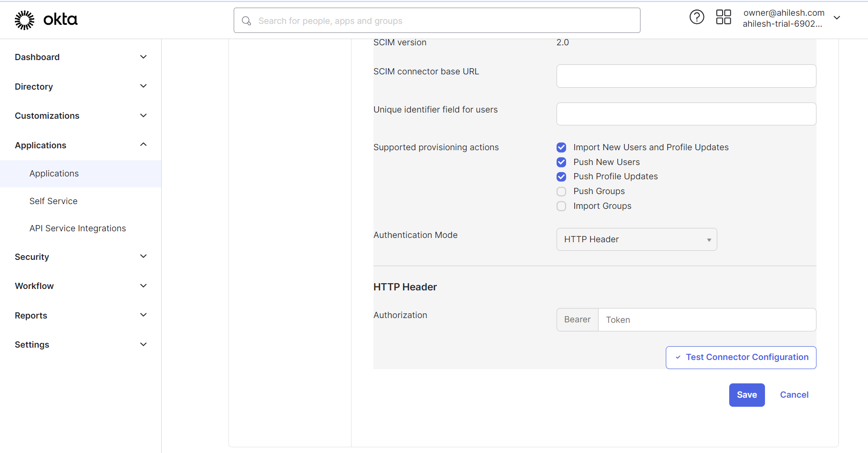868x453 pixels.
Task: Expand the account menu chevron
Action: (x=837, y=18)
